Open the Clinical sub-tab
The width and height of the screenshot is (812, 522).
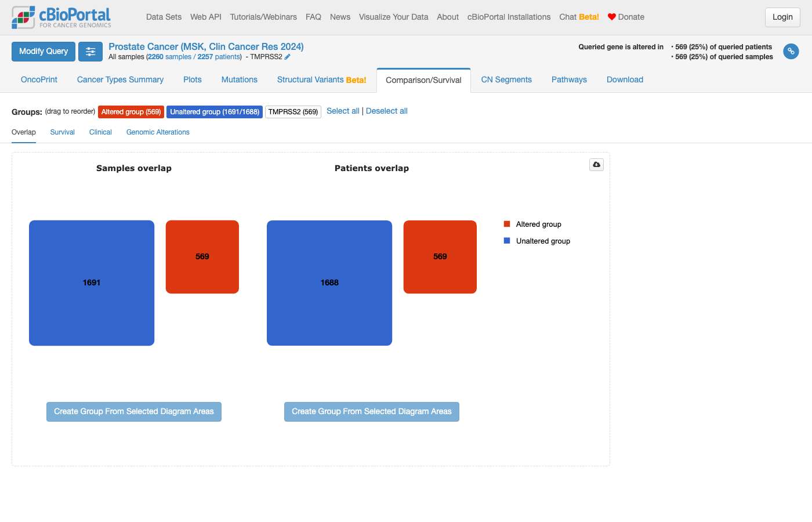100,132
